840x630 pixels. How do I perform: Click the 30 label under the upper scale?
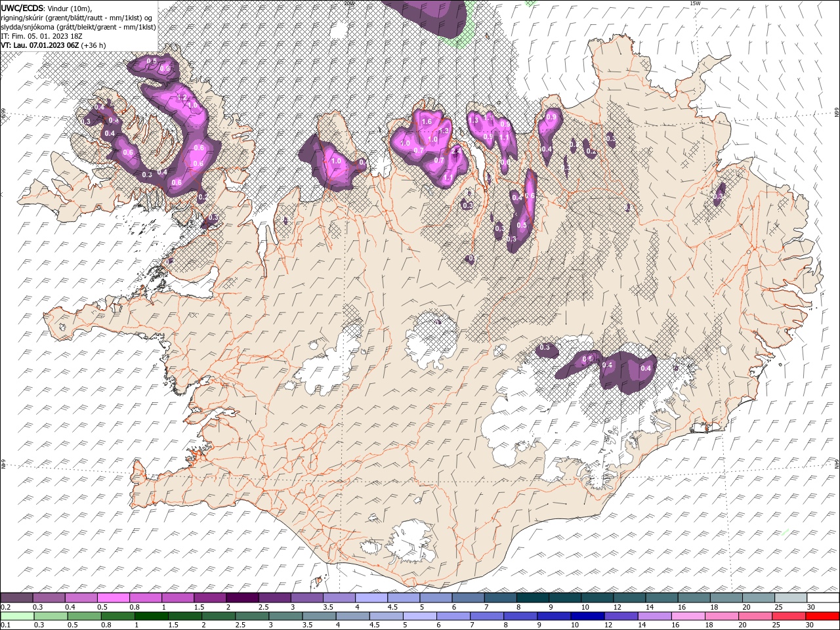[811, 607]
